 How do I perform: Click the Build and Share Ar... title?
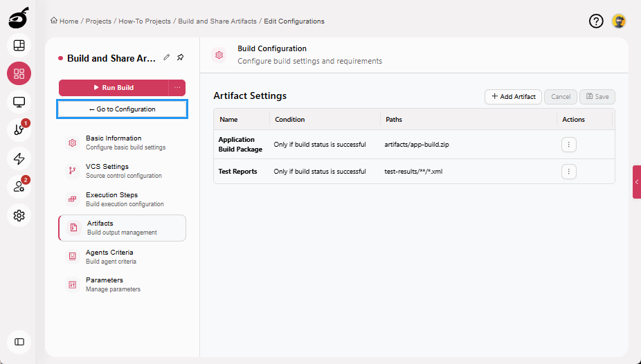pyautogui.click(x=111, y=58)
